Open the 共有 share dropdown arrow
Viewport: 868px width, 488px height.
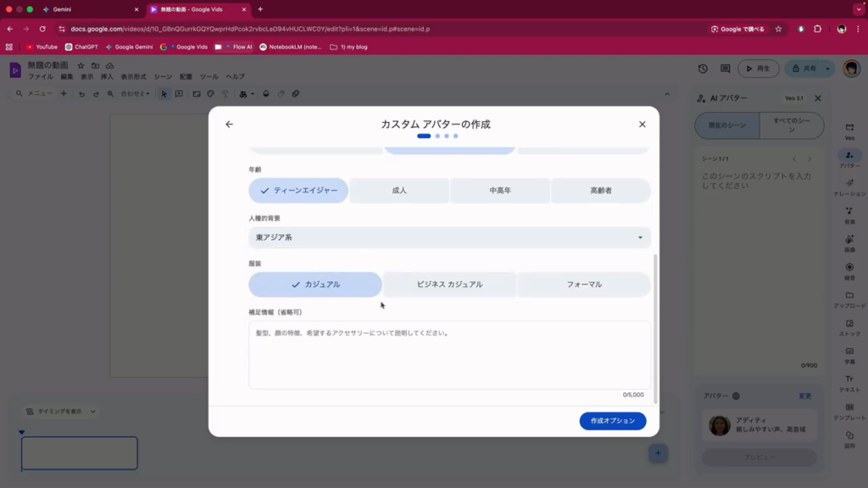coord(828,69)
